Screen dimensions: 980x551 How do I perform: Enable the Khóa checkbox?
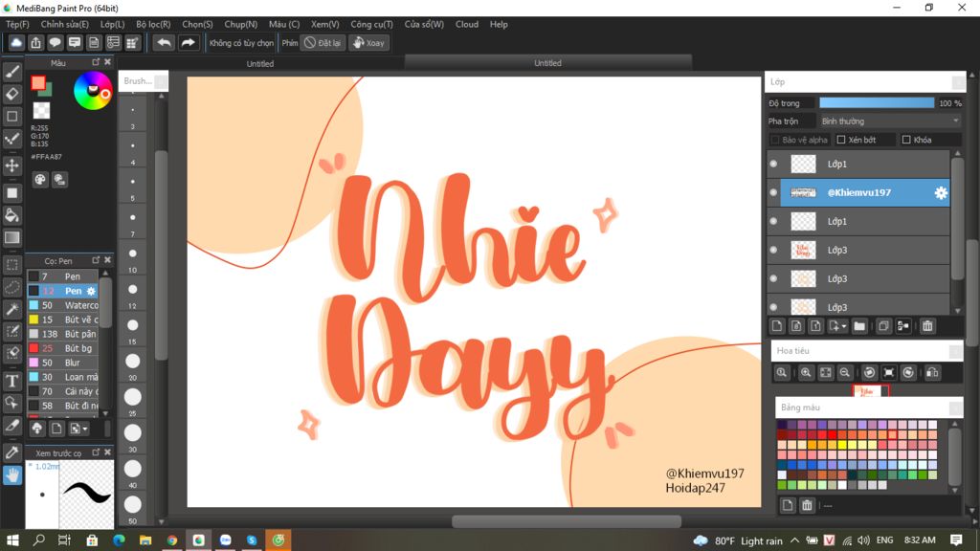(x=906, y=140)
